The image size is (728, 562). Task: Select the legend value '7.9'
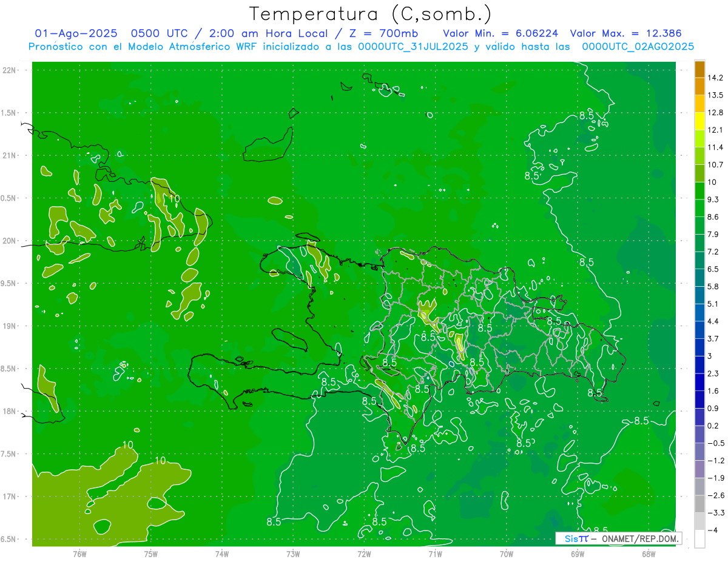pyautogui.click(x=713, y=235)
